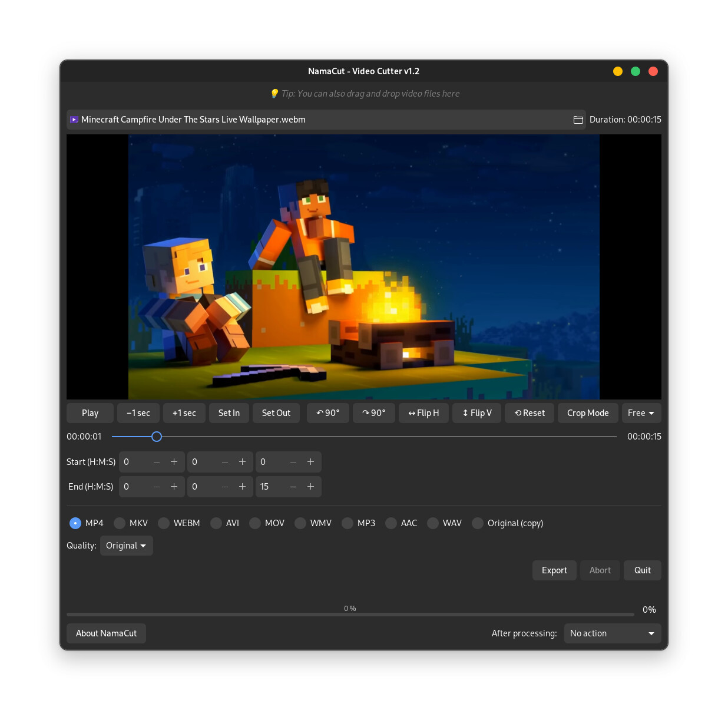Open the After processing action dropdown
Viewport: 728px width, 710px height.
point(612,633)
